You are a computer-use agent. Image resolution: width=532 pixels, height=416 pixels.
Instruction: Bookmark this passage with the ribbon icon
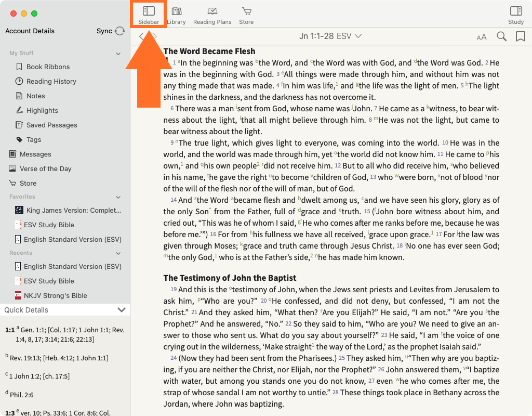520,36
